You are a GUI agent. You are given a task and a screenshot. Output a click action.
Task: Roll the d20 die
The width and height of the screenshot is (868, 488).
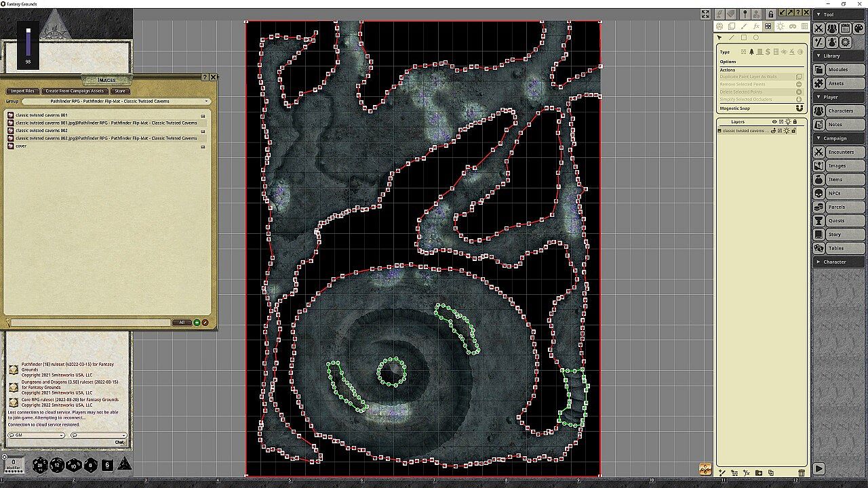(x=40, y=465)
